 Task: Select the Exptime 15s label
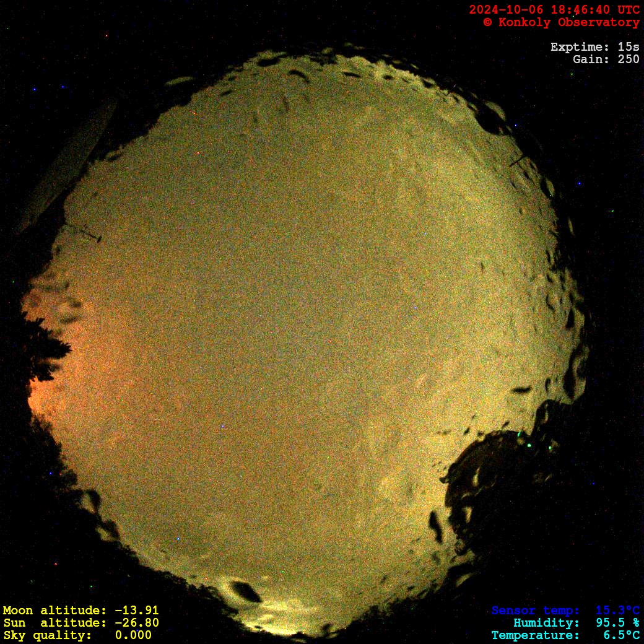[594, 47]
